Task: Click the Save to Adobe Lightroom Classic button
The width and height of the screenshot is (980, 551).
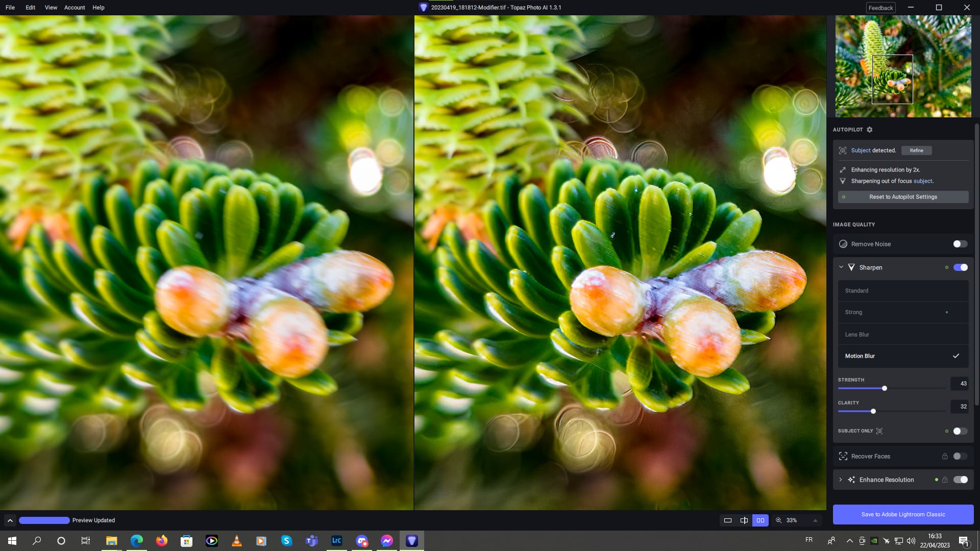Action: click(x=903, y=514)
